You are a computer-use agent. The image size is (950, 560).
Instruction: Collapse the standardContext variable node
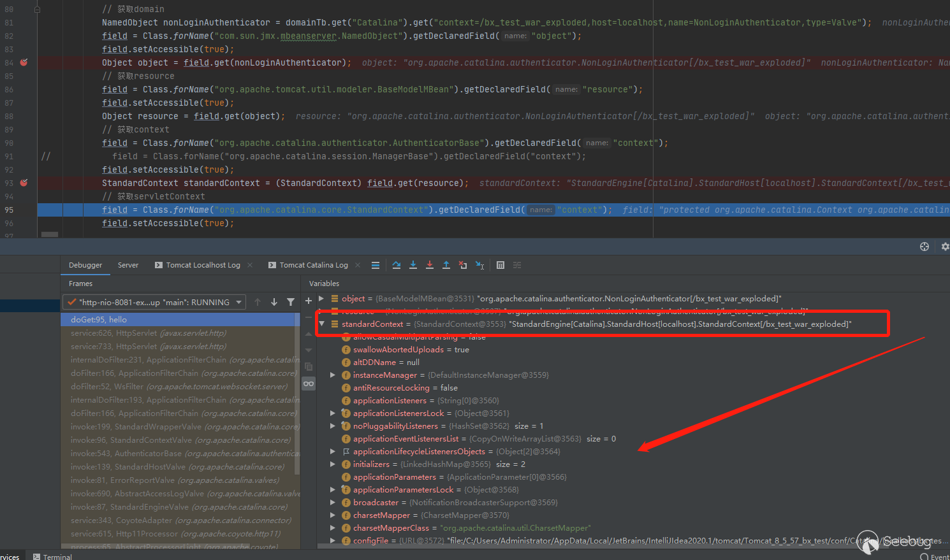point(322,324)
